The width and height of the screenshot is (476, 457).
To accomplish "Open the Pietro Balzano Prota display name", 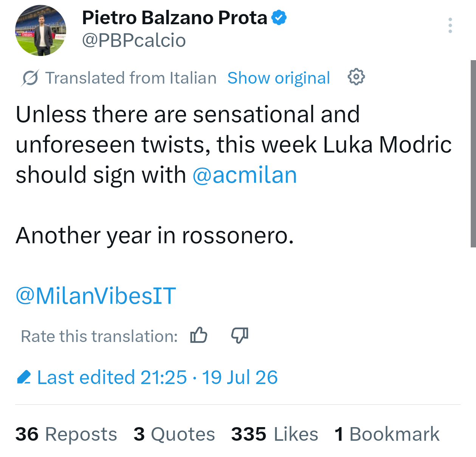I will point(175,18).
